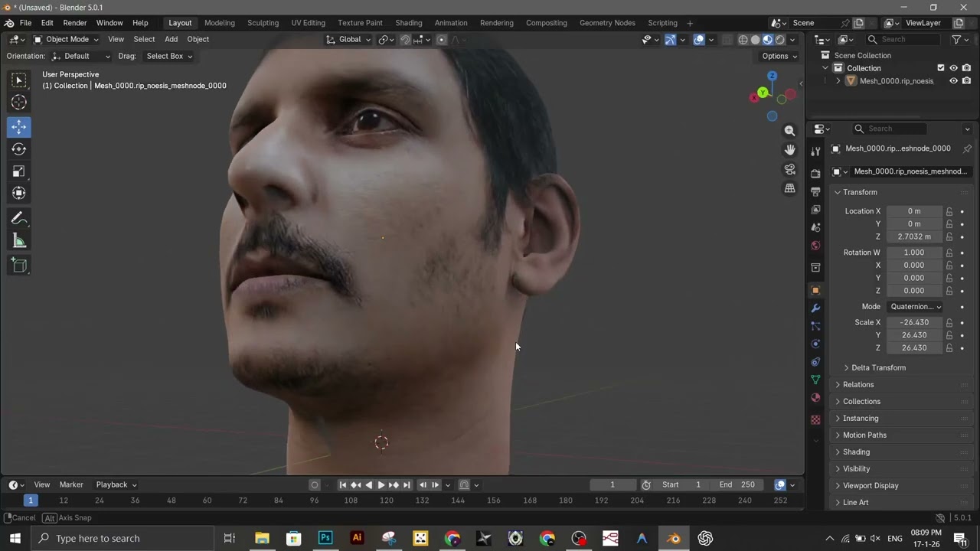The image size is (980, 551).
Task: Activate the Move tool
Action: coord(19,127)
